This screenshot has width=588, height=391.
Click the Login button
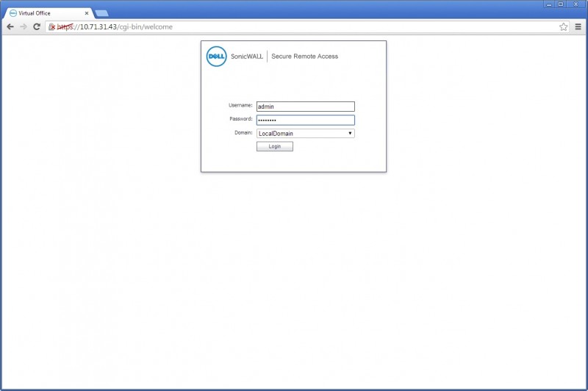(274, 146)
